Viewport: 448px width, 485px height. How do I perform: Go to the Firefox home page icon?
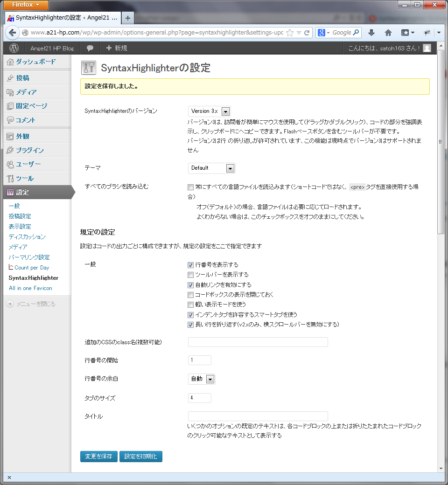[x=388, y=33]
